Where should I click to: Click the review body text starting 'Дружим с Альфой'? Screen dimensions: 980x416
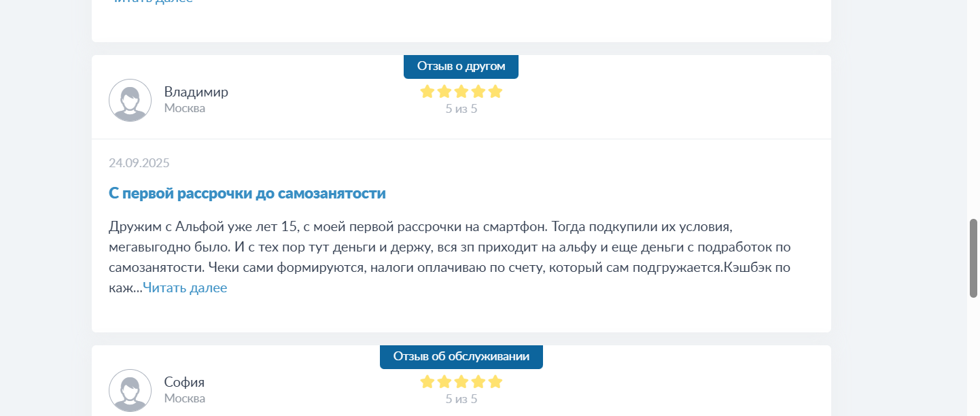point(450,257)
